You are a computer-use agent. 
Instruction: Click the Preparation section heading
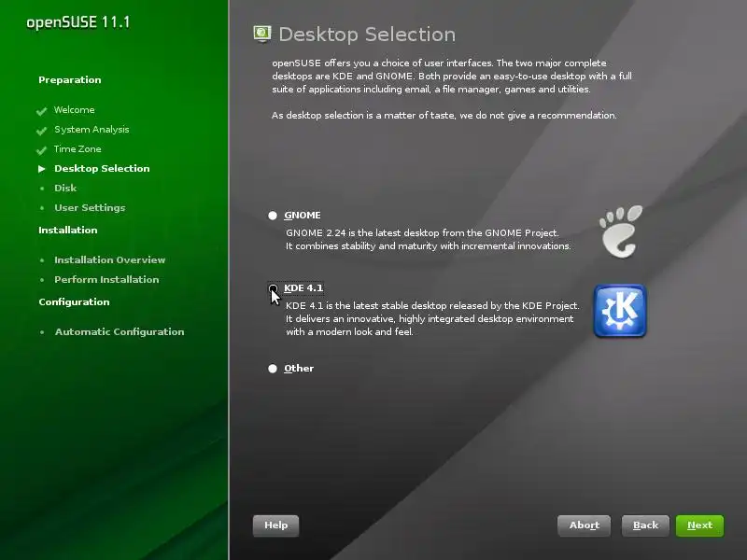point(69,80)
